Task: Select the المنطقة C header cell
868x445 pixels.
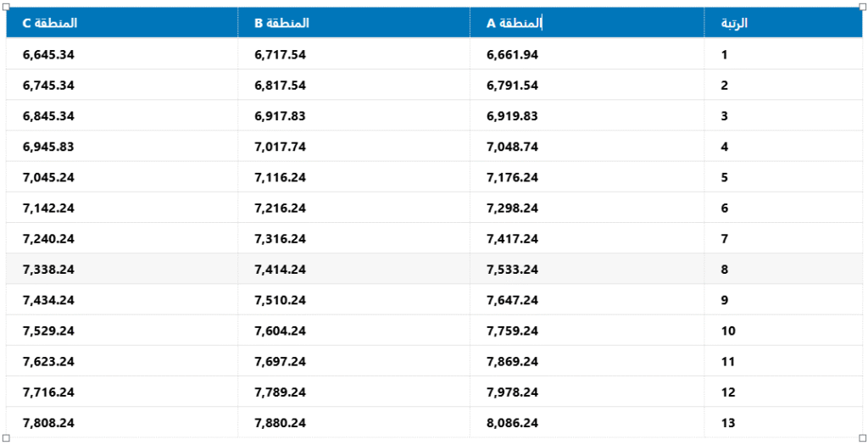Action: click(x=49, y=23)
